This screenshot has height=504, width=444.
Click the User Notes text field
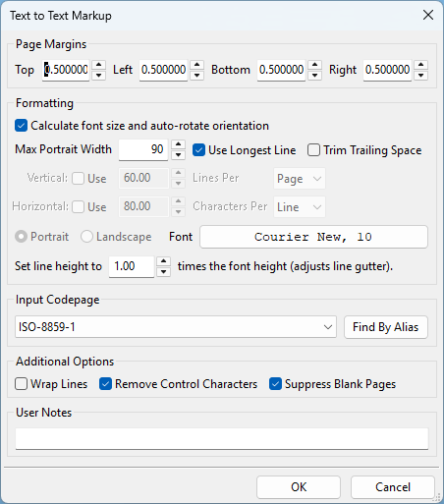pos(222,439)
